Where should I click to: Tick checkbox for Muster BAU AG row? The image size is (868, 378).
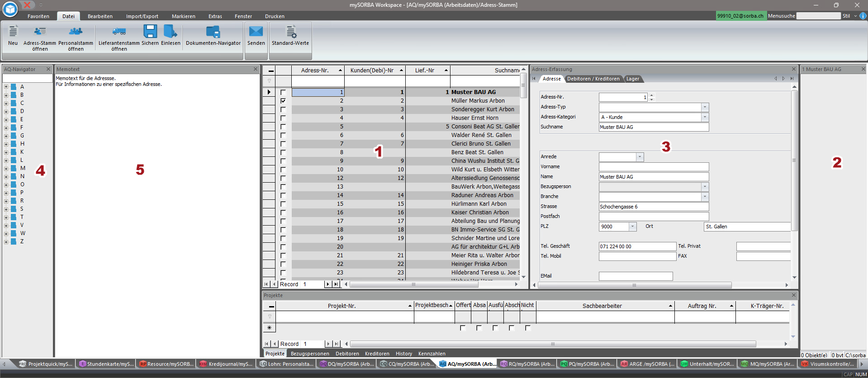(x=283, y=92)
